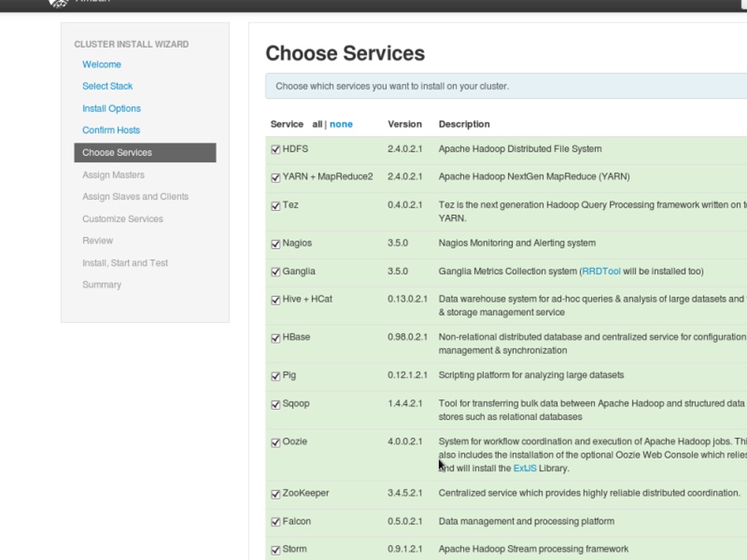The width and height of the screenshot is (747, 560).
Task: Click the Service column header
Action: [287, 124]
